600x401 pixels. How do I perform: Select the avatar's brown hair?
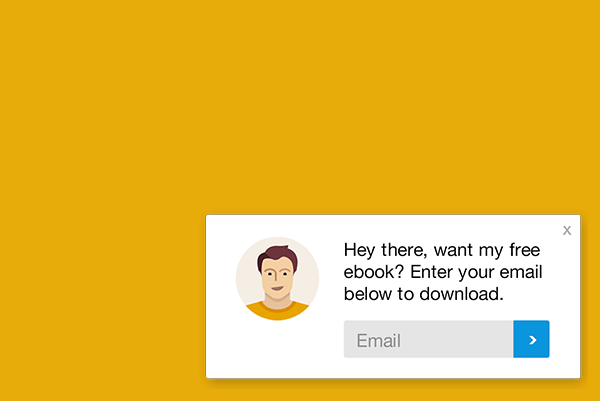pos(277,259)
